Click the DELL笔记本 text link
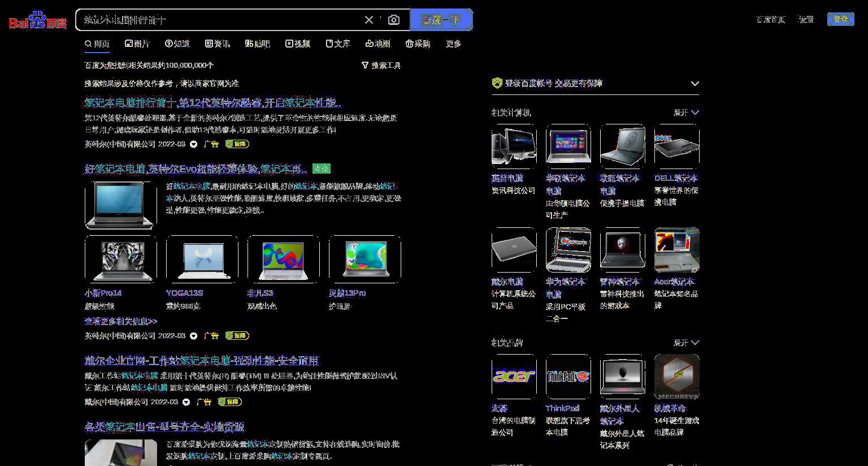868x466 pixels. [676, 178]
